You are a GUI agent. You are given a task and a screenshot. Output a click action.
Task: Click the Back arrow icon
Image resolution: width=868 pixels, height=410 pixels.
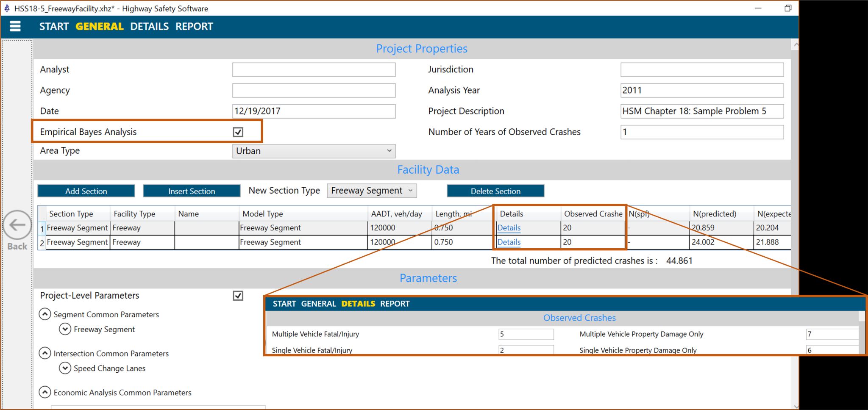click(x=17, y=225)
